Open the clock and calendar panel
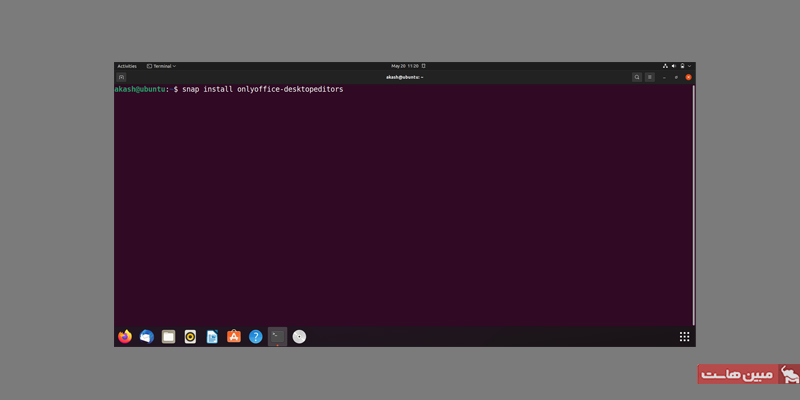The image size is (800, 400). click(x=405, y=66)
